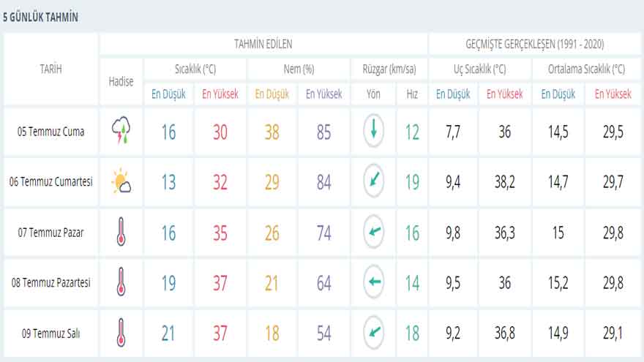Screen dimensions: 644x362
Task: Click the wind direction arrow for 09 Temmuz Salı
Action: pos(373,333)
